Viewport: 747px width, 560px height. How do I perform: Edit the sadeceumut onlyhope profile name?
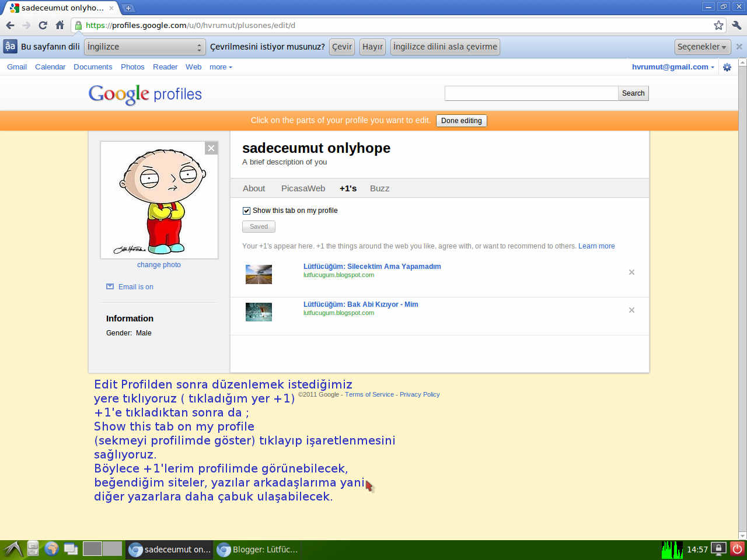click(x=316, y=148)
